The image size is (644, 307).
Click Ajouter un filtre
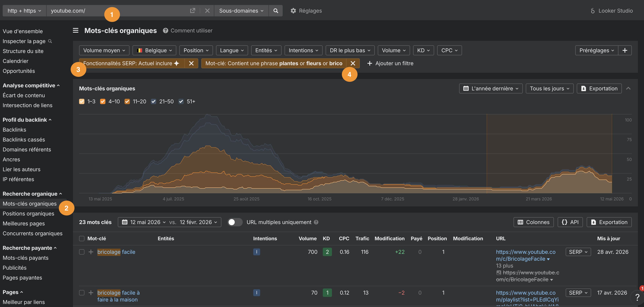(x=390, y=63)
